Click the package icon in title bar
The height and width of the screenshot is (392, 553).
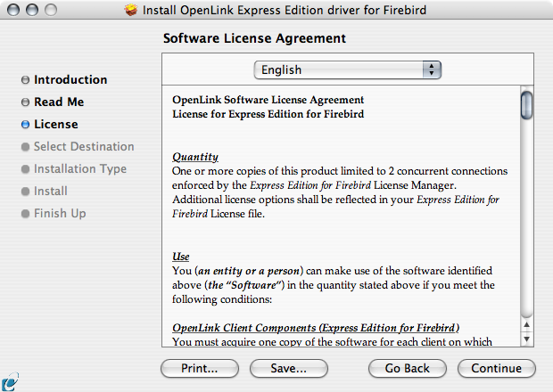tap(132, 11)
